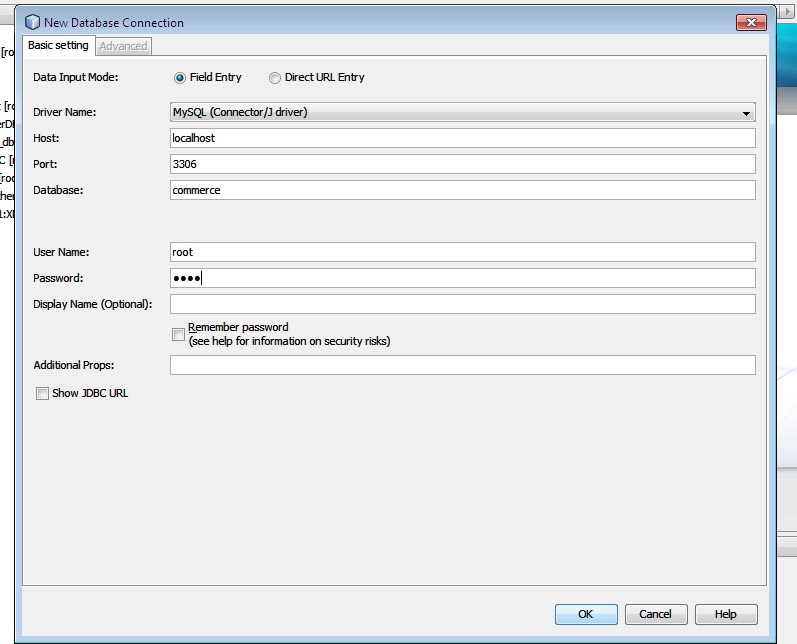797x644 pixels.
Task: Enable the Remember password checkbox
Action: click(178, 334)
